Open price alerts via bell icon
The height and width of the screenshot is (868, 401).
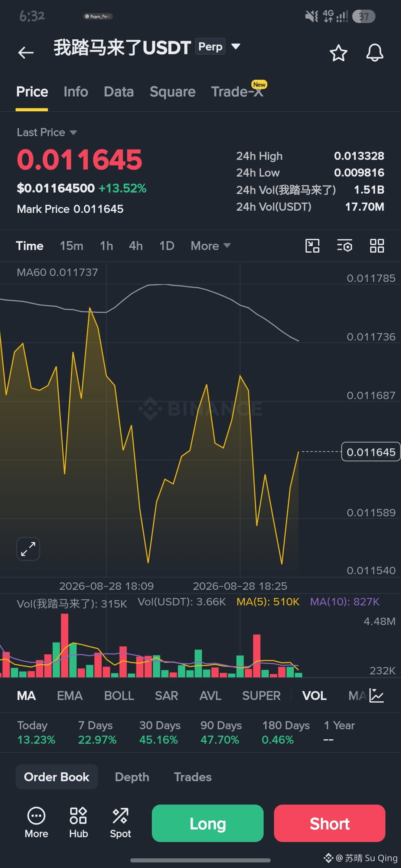pos(375,53)
